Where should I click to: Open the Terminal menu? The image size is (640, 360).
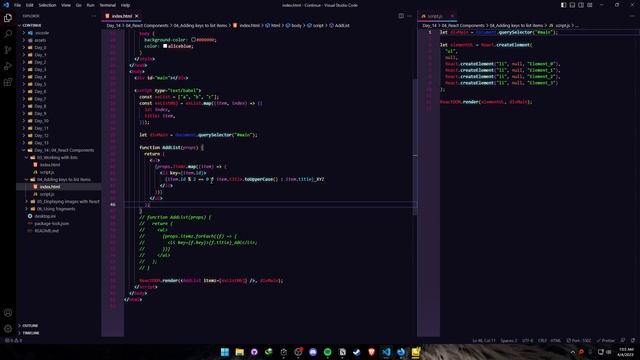pos(108,5)
